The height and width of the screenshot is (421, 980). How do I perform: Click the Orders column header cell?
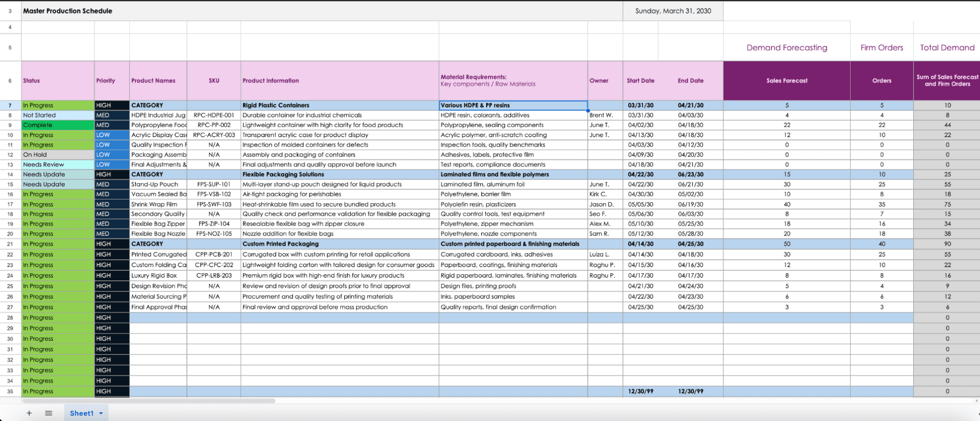[x=882, y=81]
